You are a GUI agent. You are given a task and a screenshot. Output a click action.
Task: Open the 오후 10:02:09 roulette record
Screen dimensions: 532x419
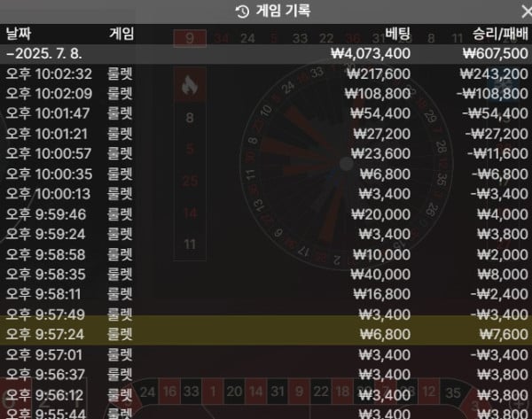(266, 94)
